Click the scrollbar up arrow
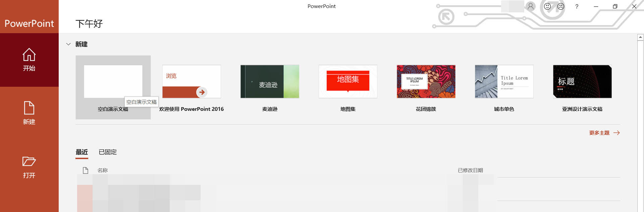 pyautogui.click(x=640, y=37)
